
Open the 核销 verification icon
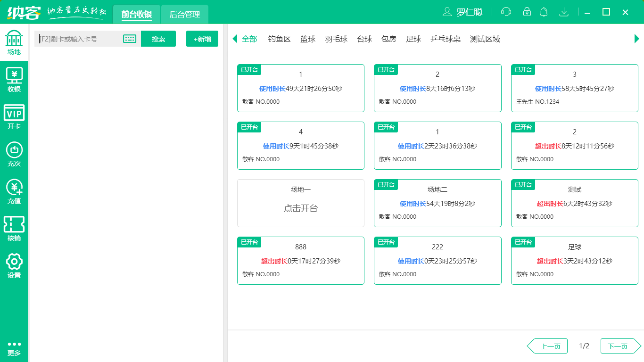[x=14, y=225]
